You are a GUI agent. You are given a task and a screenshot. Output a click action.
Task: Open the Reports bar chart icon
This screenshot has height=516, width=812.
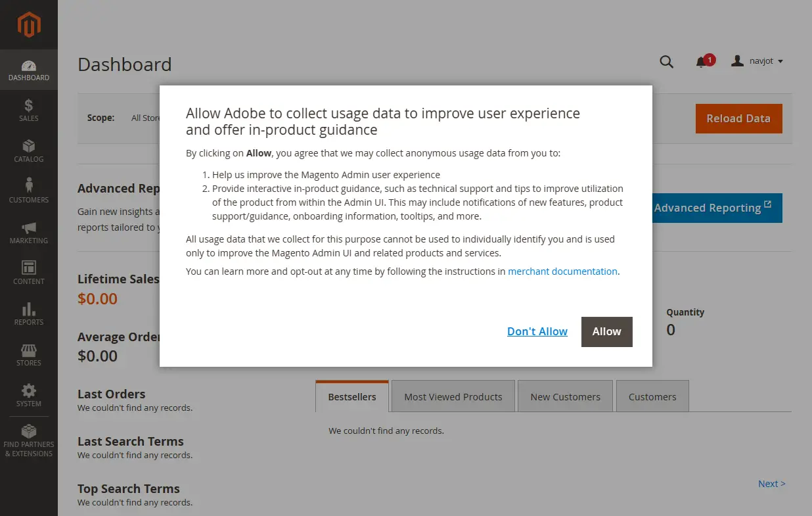coord(29,310)
